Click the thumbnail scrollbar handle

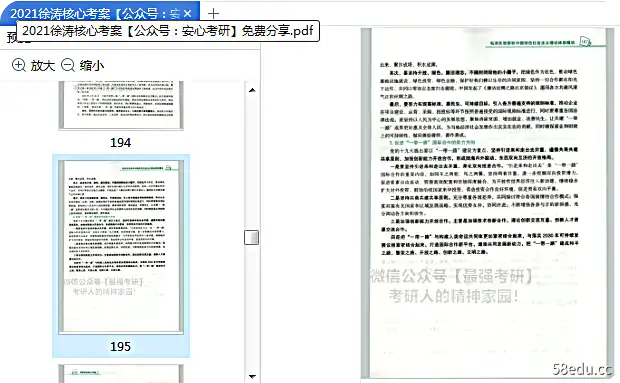251,238
